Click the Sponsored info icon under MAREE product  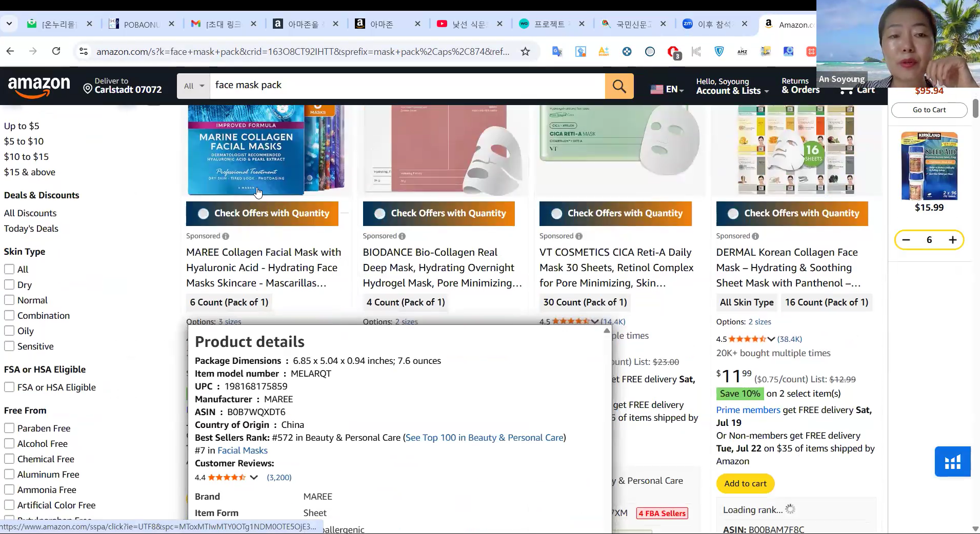(226, 236)
